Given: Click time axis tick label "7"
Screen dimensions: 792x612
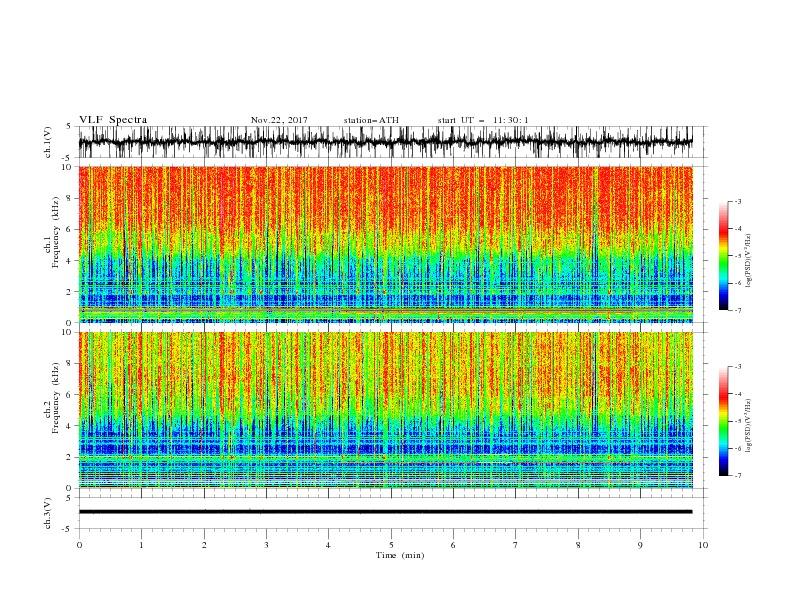Looking at the screenshot, I should [515, 545].
